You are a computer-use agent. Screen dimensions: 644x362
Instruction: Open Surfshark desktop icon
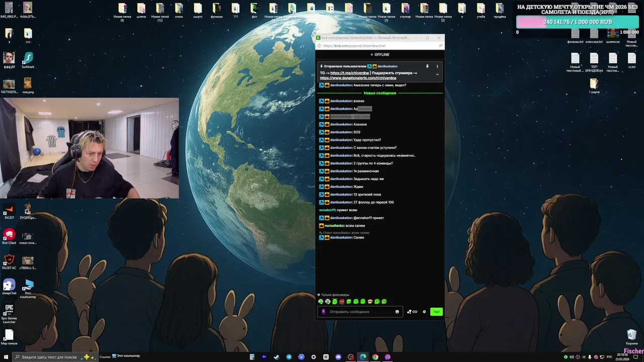tap(28, 61)
